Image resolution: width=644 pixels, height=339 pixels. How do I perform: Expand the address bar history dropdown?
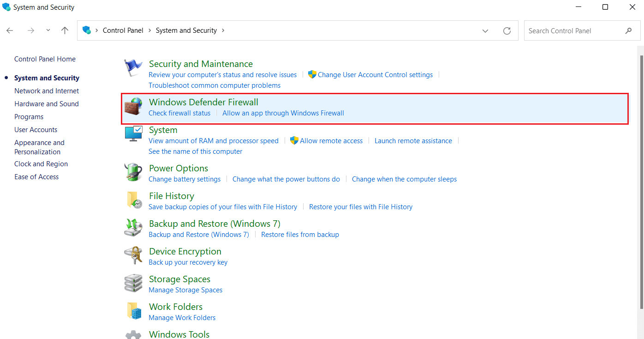[485, 31]
